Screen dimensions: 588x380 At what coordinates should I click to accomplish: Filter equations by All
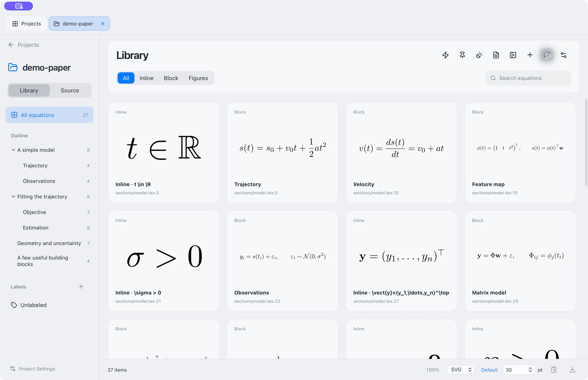tap(126, 78)
